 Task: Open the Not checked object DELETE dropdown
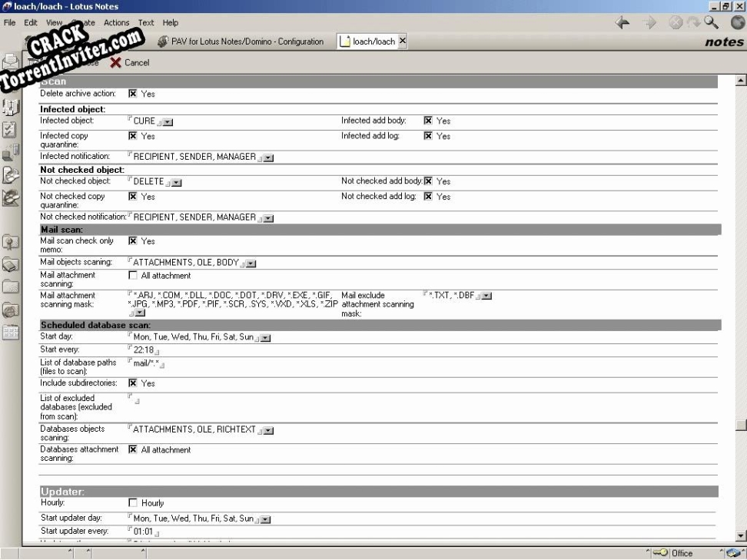pyautogui.click(x=178, y=181)
